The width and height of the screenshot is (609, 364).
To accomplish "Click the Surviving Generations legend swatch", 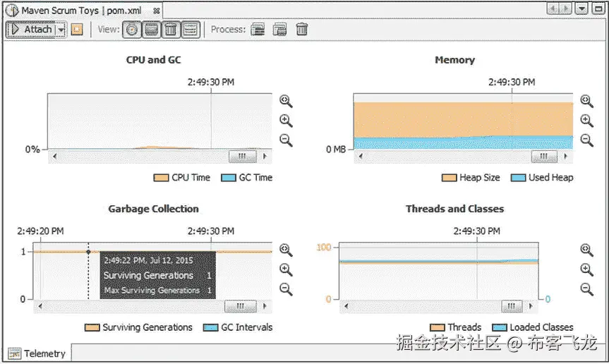I will tap(92, 327).
